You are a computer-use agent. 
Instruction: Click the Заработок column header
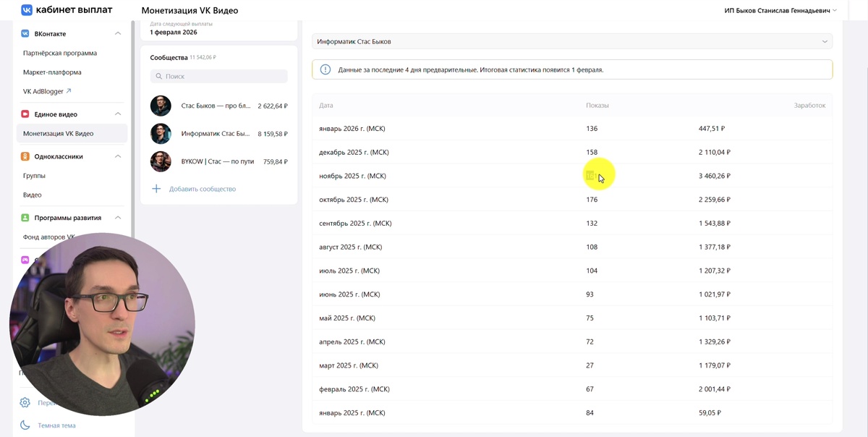[809, 106]
